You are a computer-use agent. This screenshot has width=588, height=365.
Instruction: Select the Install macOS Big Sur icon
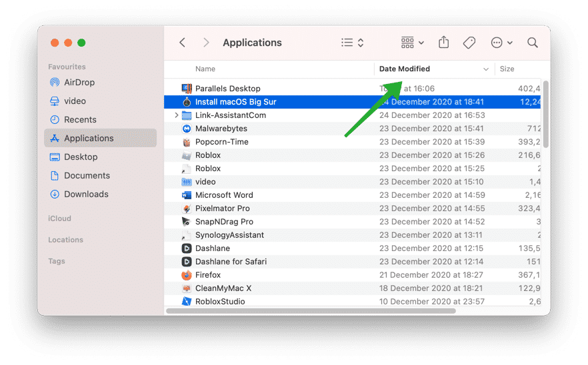[187, 102]
